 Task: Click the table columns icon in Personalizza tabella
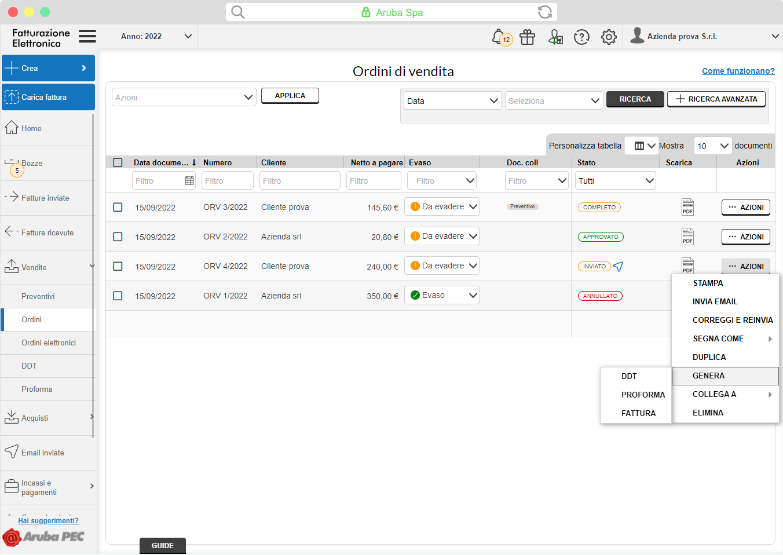(x=639, y=146)
